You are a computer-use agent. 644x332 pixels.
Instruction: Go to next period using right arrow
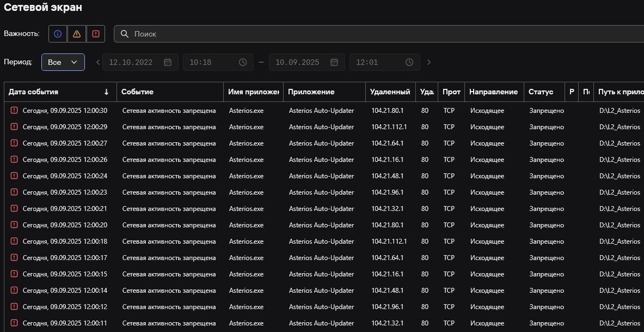[429, 62]
